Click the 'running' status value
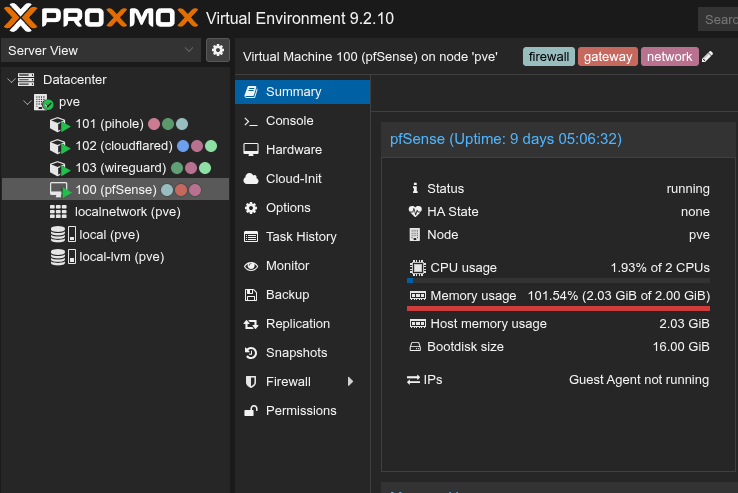 click(688, 189)
